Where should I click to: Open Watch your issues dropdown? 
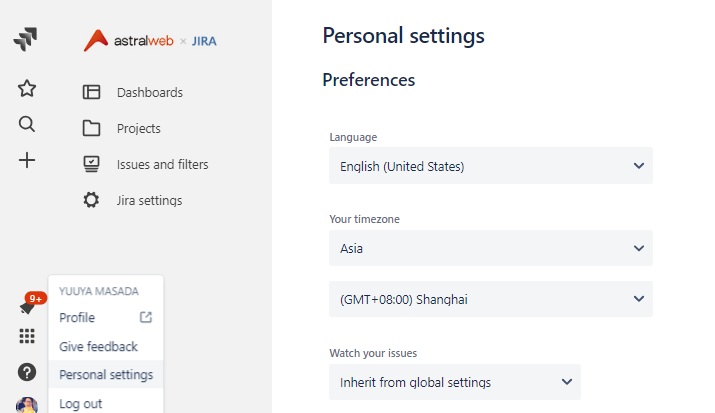point(455,382)
